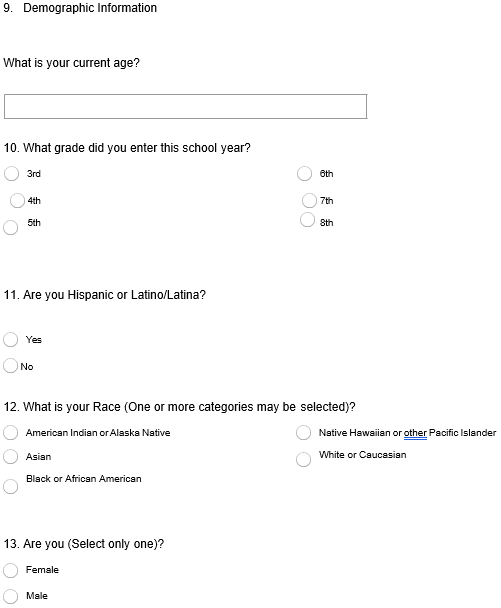501x608 pixels.
Task: Select Yes for Hispanic or Latino
Action: 10,340
